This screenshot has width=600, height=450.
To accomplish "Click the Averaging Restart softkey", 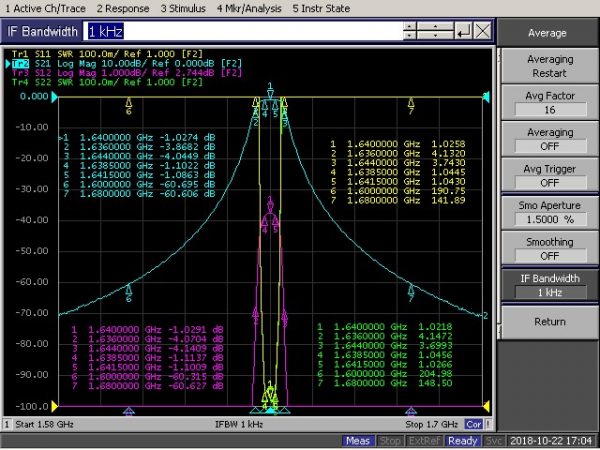I will (550, 66).
